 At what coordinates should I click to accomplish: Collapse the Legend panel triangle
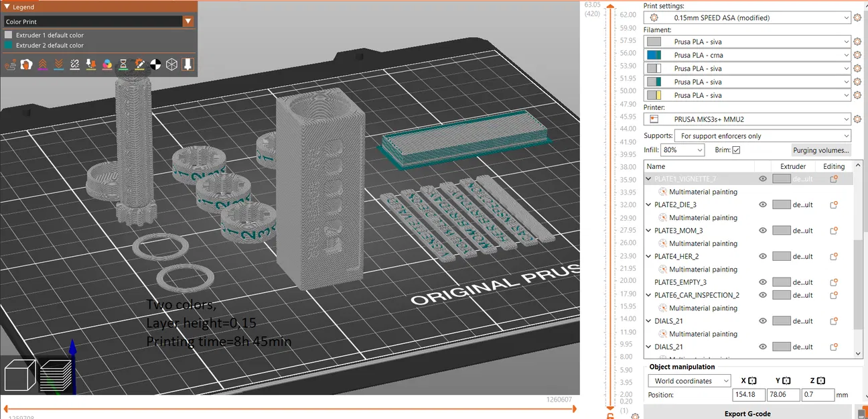7,7
